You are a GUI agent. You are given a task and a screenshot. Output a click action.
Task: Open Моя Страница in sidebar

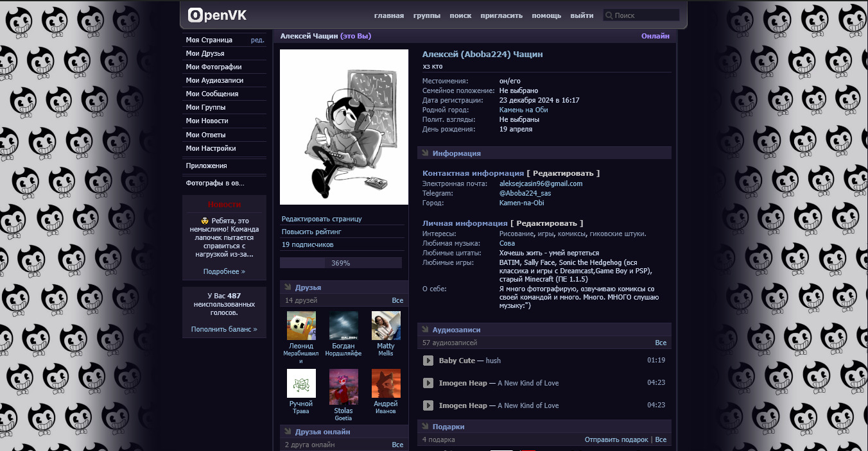[x=209, y=40]
